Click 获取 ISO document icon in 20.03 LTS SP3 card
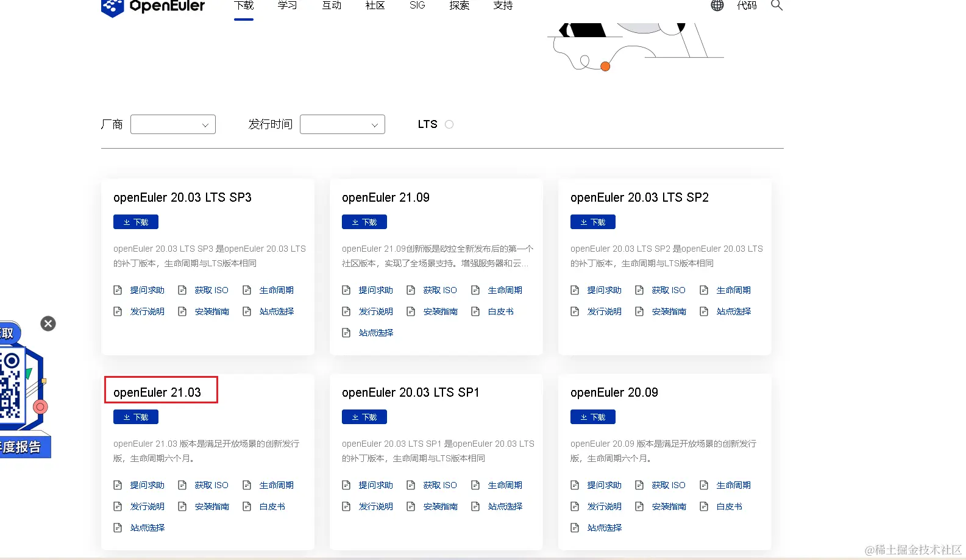This screenshot has height=560, width=966. pyautogui.click(x=182, y=290)
